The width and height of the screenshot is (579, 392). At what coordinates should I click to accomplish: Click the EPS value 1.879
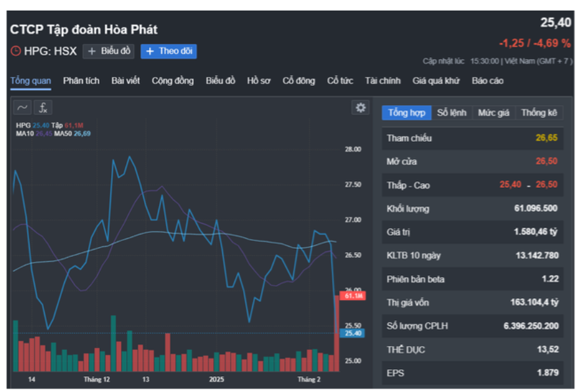pyautogui.click(x=548, y=373)
